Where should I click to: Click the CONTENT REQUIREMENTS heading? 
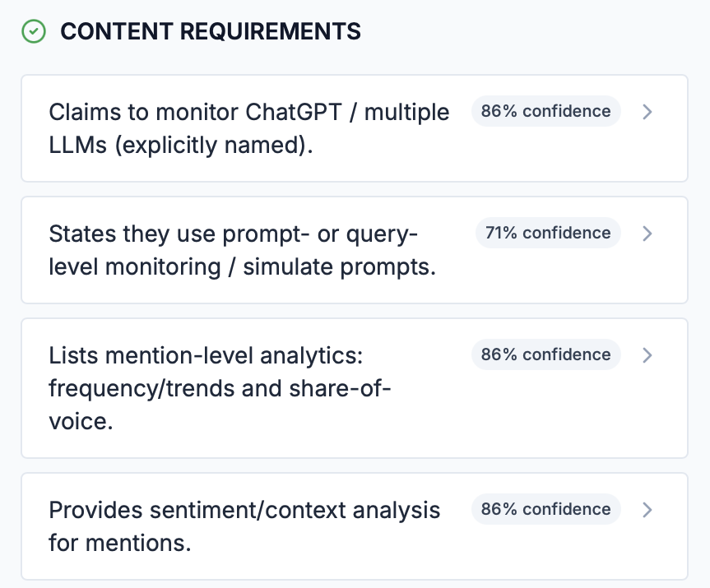[x=211, y=31]
